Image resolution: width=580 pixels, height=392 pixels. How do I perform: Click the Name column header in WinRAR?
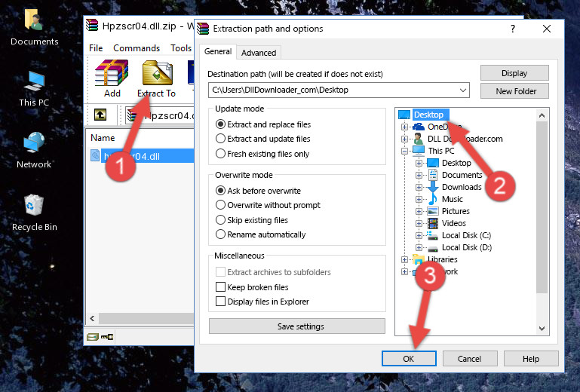(103, 137)
